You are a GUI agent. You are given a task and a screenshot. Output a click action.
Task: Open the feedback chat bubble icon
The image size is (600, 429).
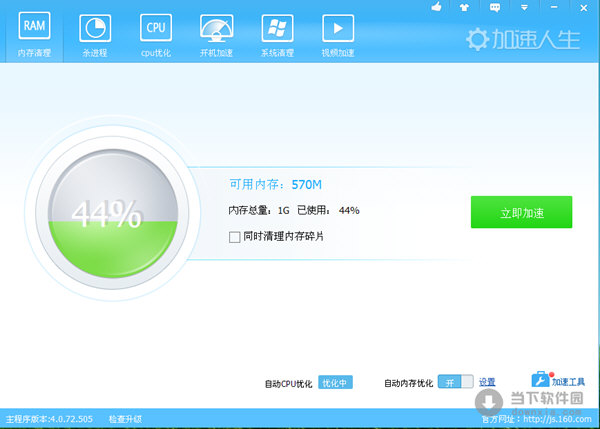495,7
